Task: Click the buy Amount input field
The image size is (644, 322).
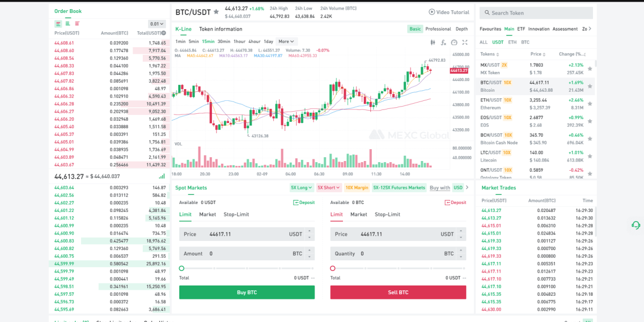Action: pyautogui.click(x=247, y=253)
